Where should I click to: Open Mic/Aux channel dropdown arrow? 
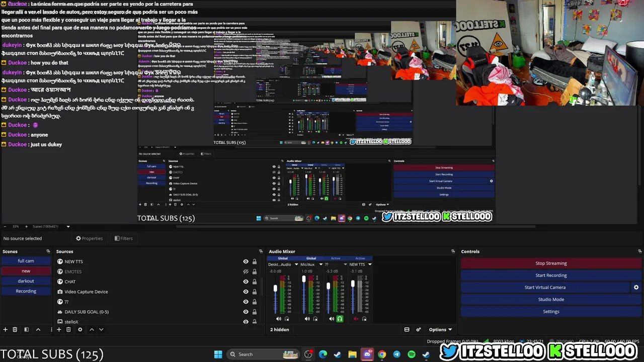[320, 264]
